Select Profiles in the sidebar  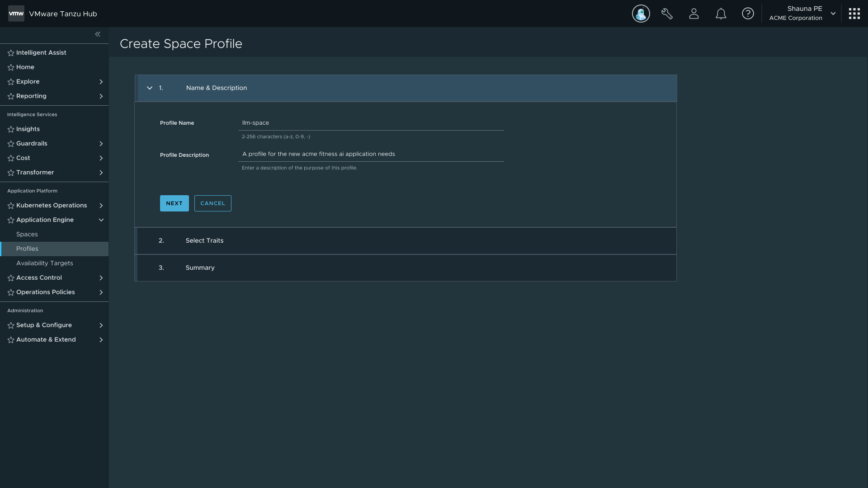coord(54,249)
